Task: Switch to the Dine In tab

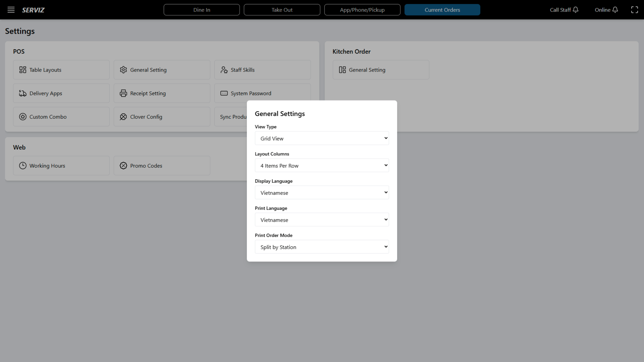Action: tap(202, 10)
